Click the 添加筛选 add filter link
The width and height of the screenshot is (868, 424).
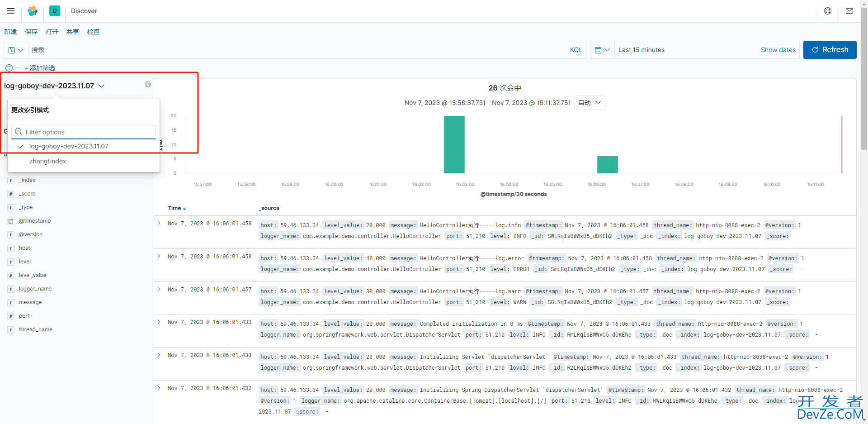coord(40,68)
